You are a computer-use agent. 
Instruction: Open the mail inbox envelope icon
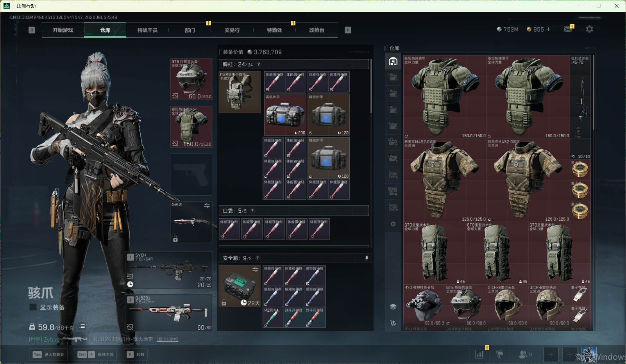tap(568, 29)
